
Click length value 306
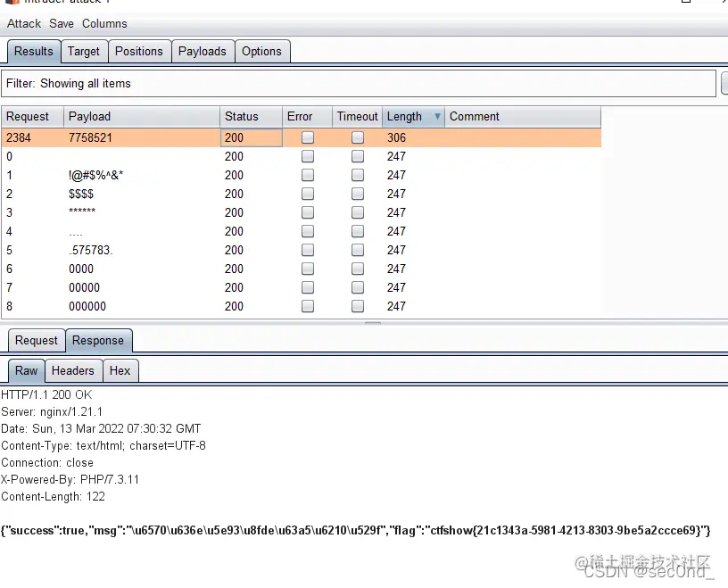click(x=396, y=138)
